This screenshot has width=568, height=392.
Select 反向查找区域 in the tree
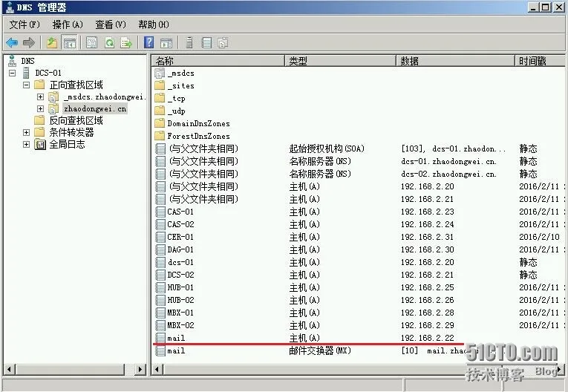tap(76, 120)
